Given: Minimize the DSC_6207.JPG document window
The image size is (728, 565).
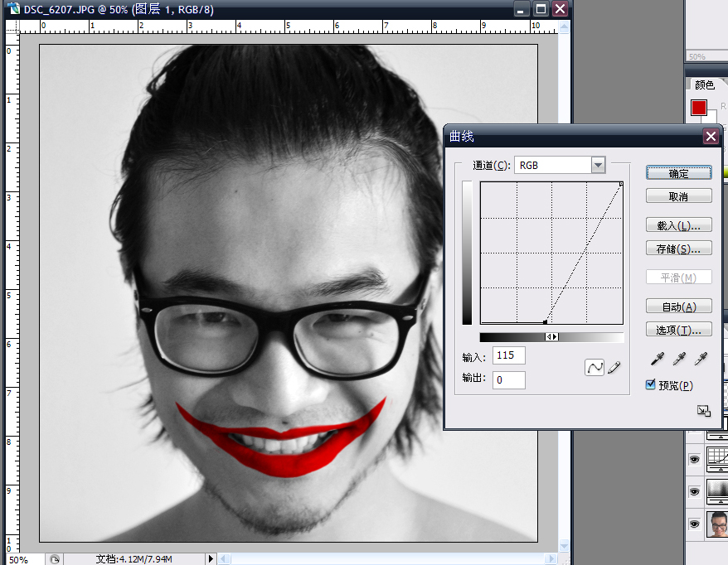Looking at the screenshot, I should pos(521,9).
